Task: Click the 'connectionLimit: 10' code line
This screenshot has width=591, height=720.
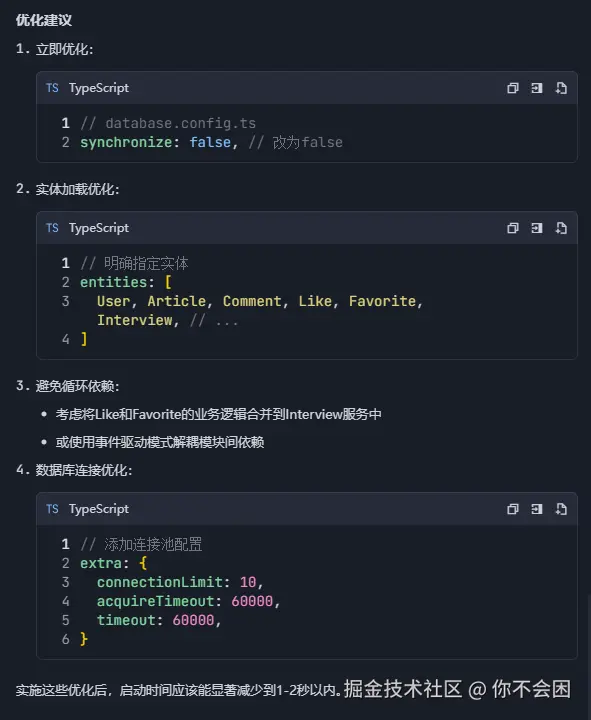Action: tap(180, 582)
